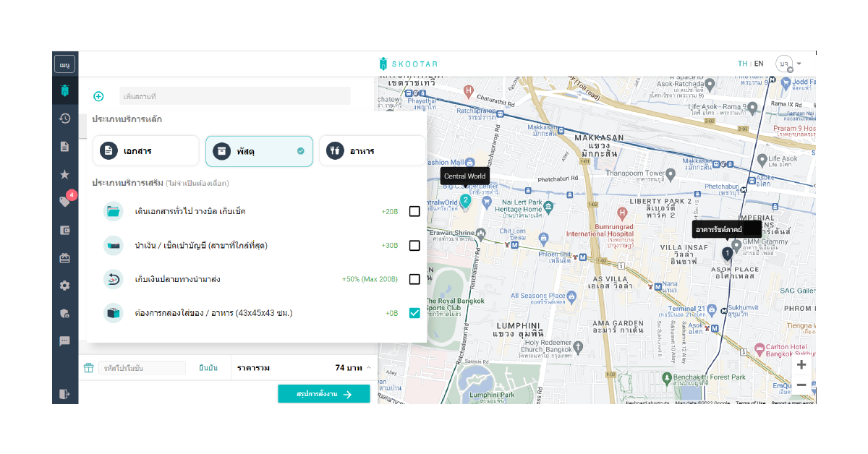
Task: Open Keyboard shortcuts link on map
Action: (x=647, y=403)
